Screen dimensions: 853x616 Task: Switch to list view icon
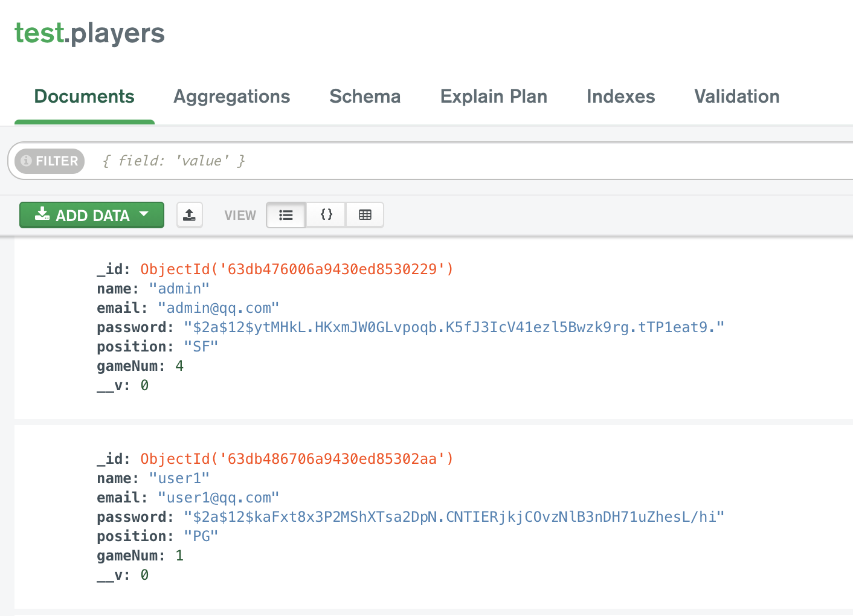(286, 215)
